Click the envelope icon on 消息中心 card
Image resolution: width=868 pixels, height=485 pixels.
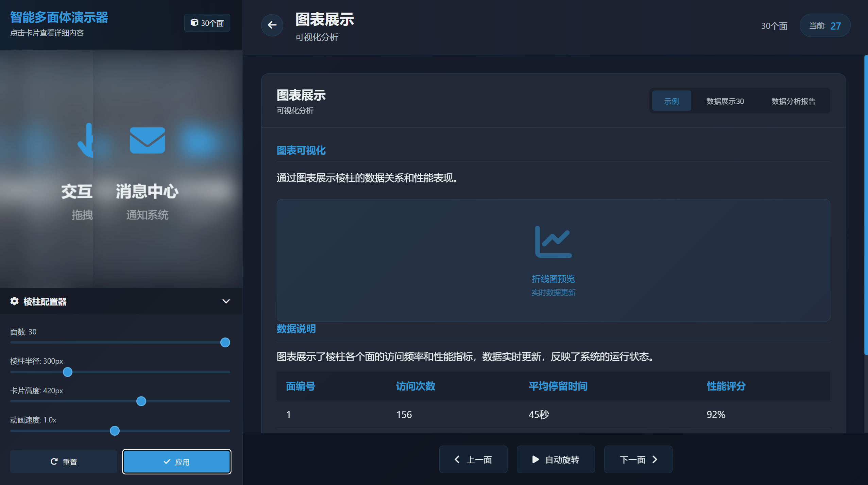147,140
